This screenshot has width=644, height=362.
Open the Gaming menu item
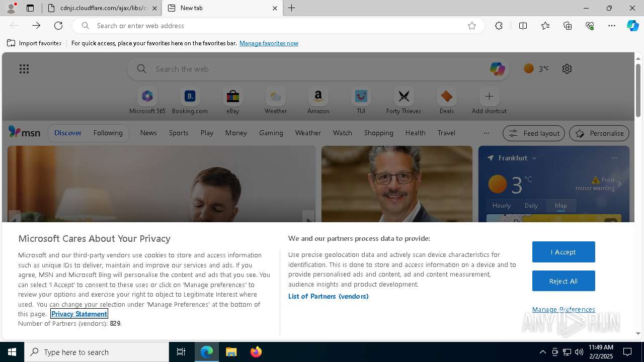(271, 133)
